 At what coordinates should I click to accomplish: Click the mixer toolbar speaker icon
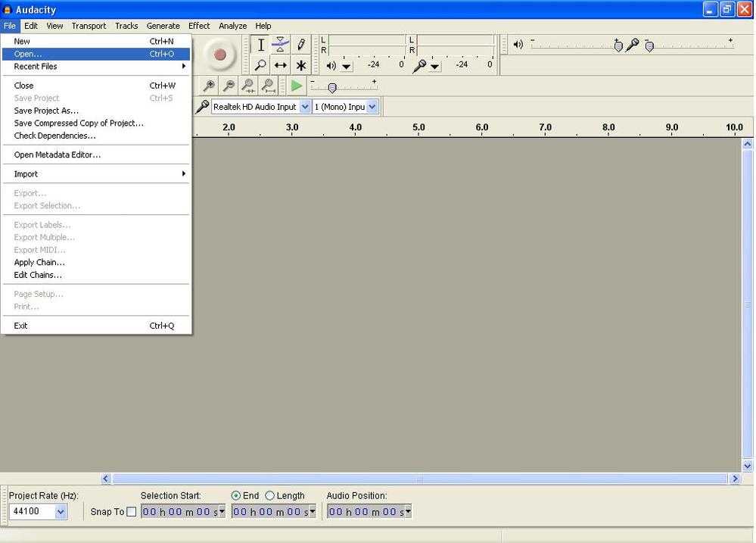pyautogui.click(x=518, y=45)
